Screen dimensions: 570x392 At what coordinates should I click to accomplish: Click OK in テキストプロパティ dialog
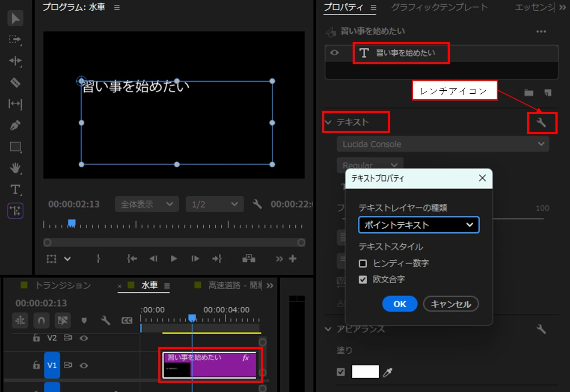tap(400, 304)
